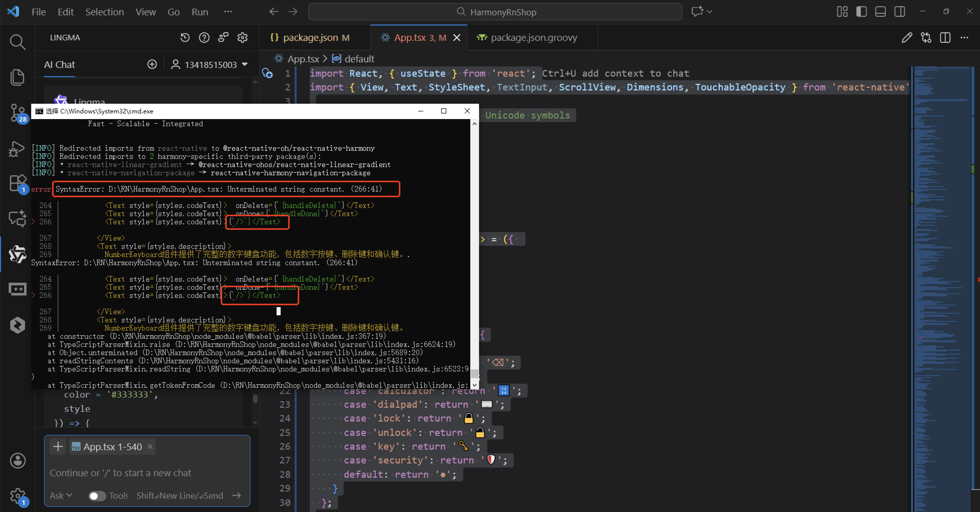Click the Lingma help question-mark icon
Image resolution: width=980 pixels, height=512 pixels.
(x=204, y=38)
